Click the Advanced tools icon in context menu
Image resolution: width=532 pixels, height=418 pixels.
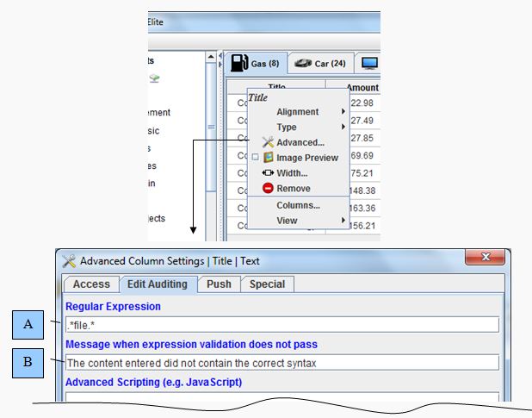point(268,142)
